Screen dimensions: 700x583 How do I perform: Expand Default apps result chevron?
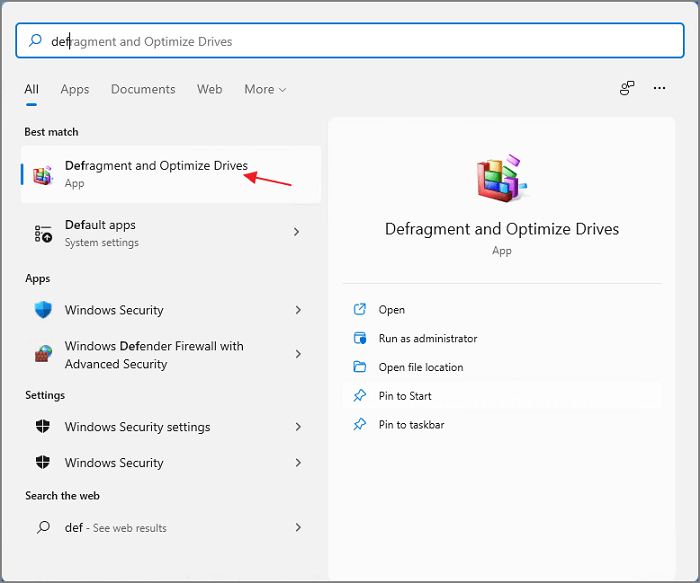(x=297, y=232)
